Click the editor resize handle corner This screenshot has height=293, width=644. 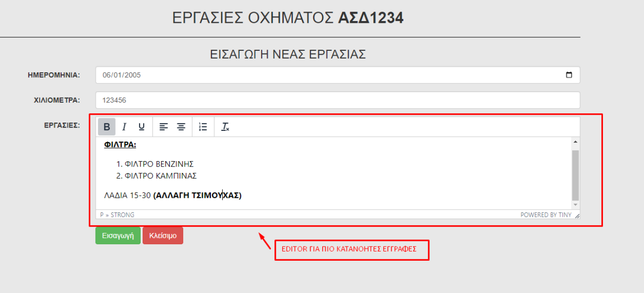(577, 215)
